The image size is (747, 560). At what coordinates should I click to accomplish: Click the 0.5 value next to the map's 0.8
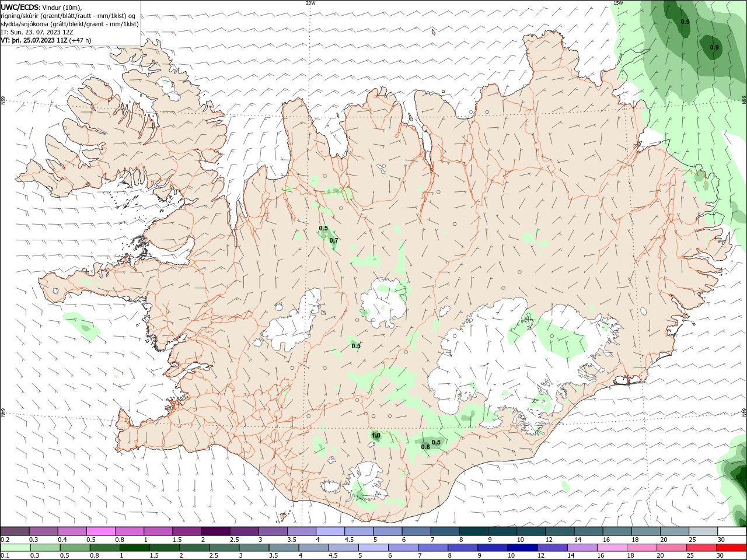pyautogui.click(x=436, y=442)
